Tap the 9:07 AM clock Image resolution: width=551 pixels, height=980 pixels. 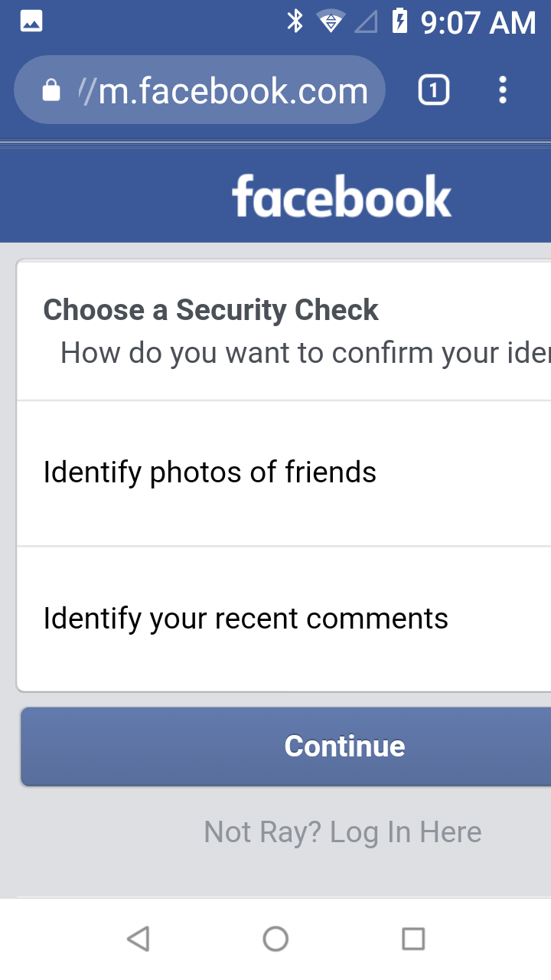[x=478, y=22]
